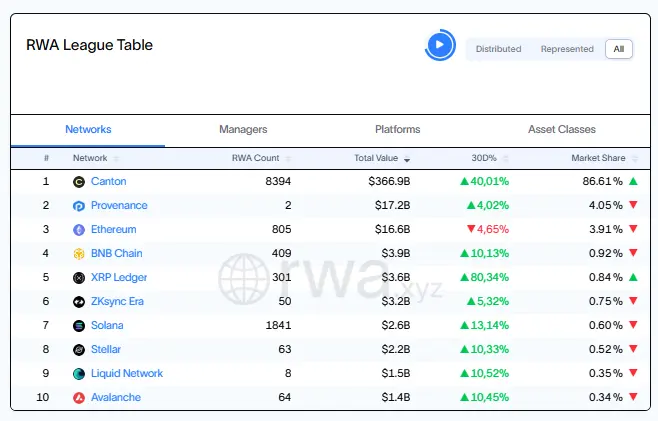658x421 pixels.
Task: Open the XRP Ledger network link
Action: tap(119, 277)
